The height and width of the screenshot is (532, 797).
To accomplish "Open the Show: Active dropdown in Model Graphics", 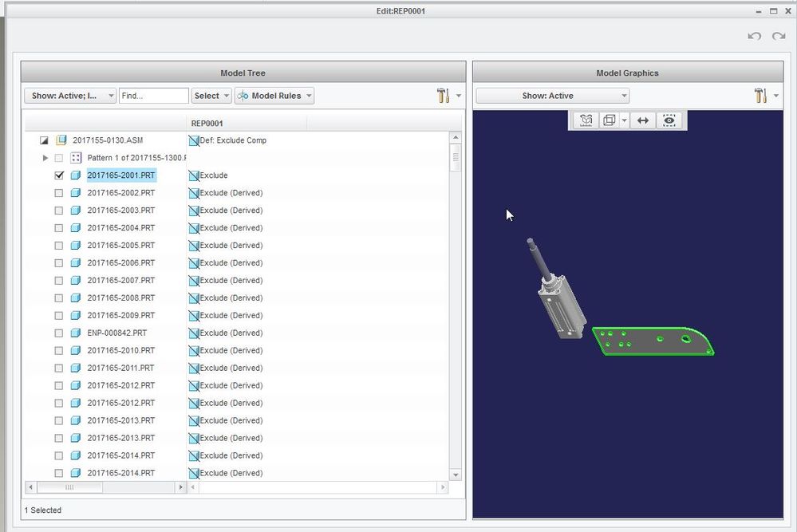I will click(x=552, y=96).
